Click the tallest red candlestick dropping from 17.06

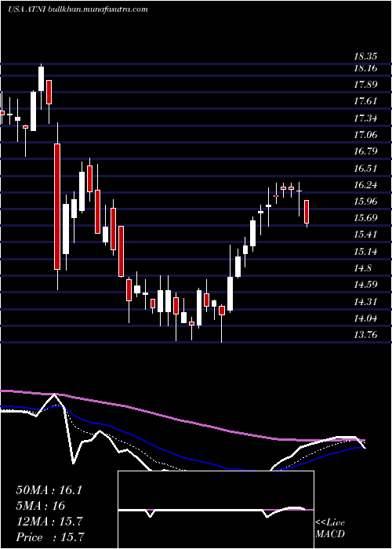click(x=57, y=206)
